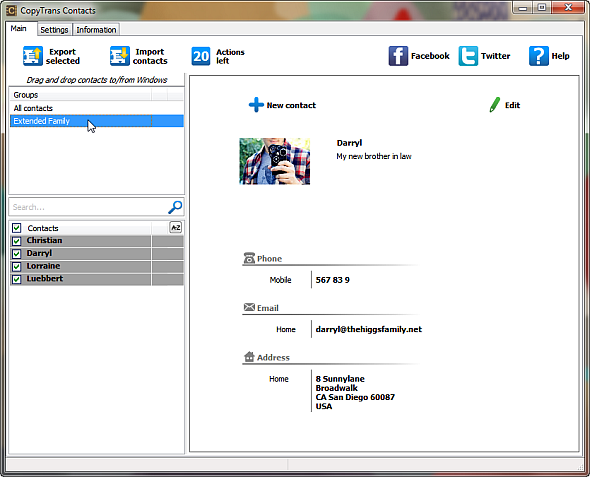
Task: Uncheck the Lorraine contact checkbox
Action: pyautogui.click(x=17, y=266)
